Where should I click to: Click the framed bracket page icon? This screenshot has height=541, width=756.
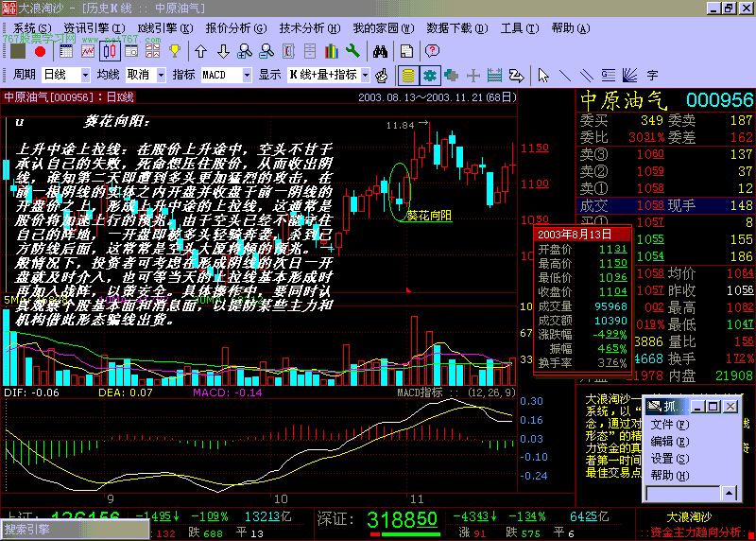288,51
